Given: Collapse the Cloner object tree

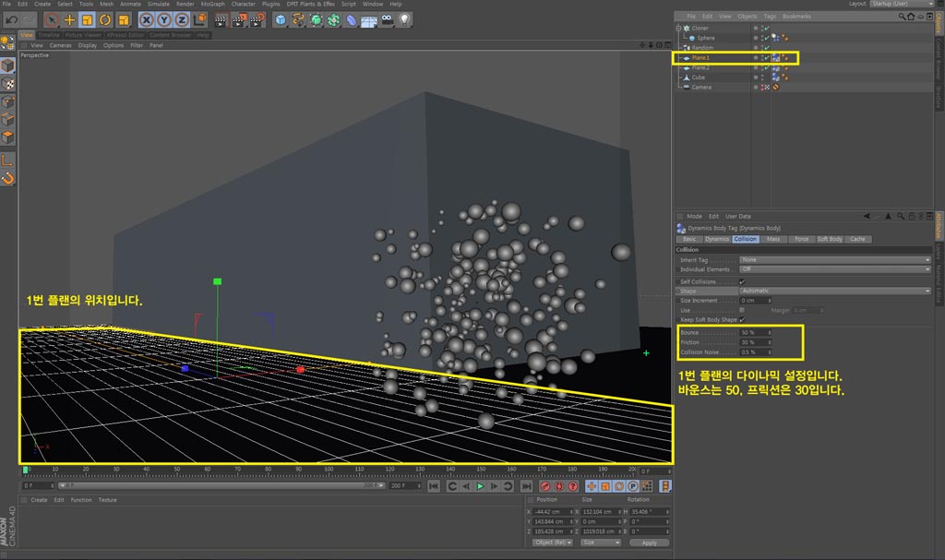Looking at the screenshot, I should click(678, 28).
